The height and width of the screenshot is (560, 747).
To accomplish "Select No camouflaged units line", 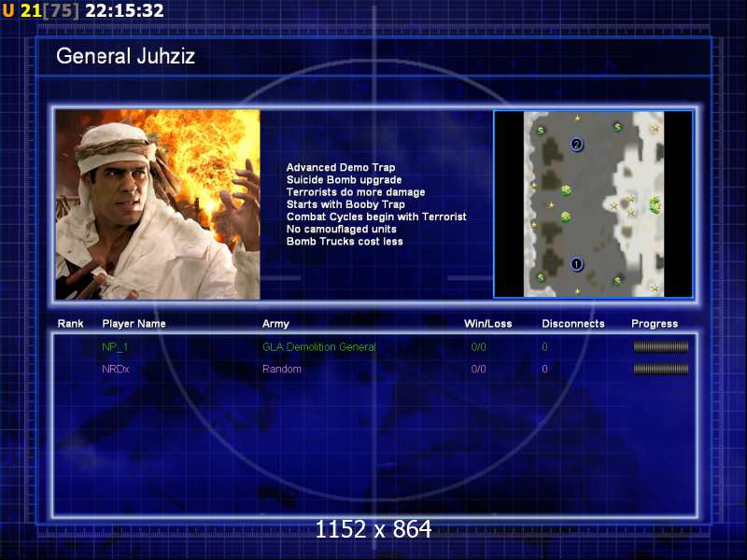I will [x=341, y=229].
